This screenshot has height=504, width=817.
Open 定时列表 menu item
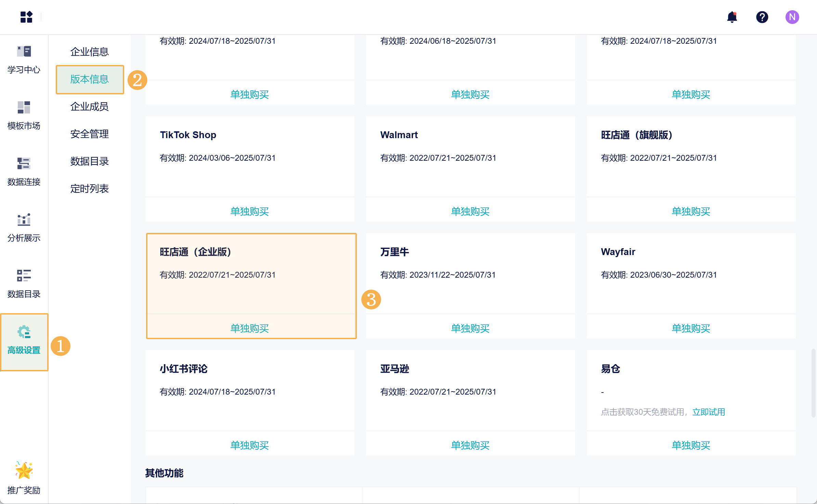(89, 189)
